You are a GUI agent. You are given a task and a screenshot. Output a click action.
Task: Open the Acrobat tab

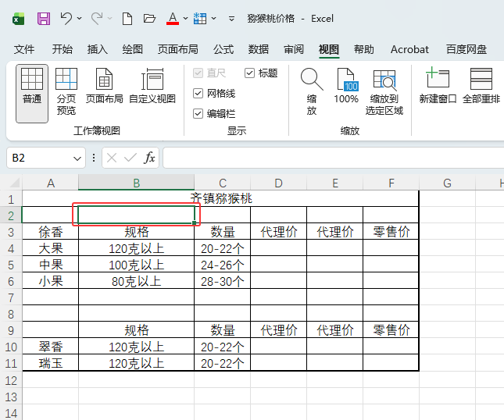[409, 49]
